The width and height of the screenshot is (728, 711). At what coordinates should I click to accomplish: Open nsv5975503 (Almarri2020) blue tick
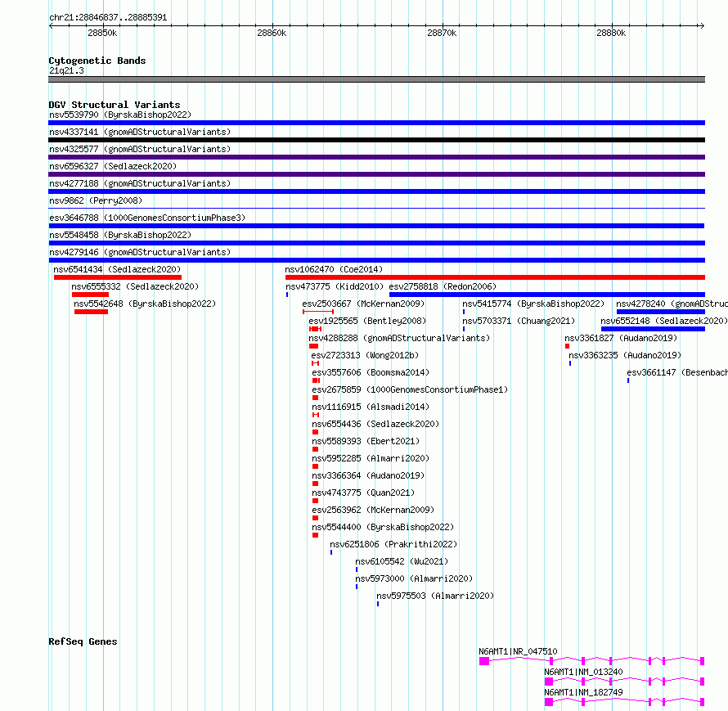(378, 604)
